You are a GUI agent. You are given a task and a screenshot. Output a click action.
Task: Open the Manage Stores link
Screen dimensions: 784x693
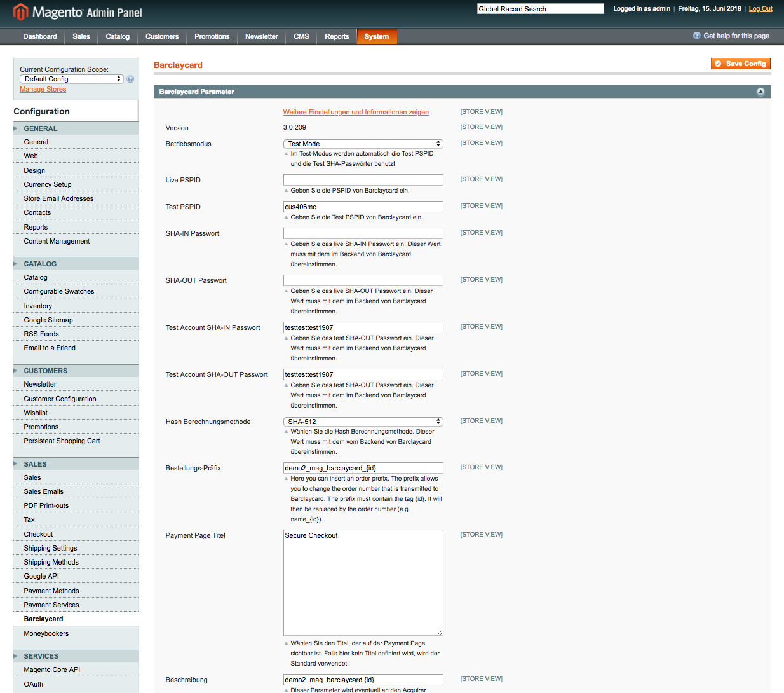click(43, 90)
